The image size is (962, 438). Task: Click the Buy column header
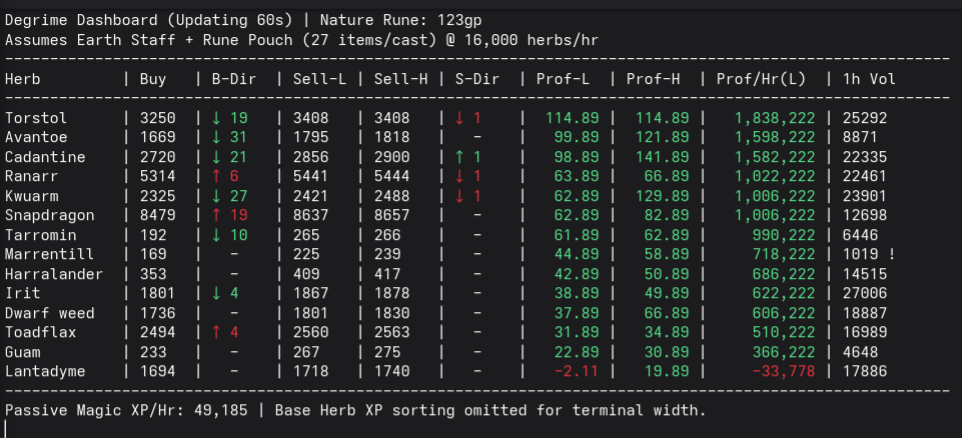tap(153, 79)
